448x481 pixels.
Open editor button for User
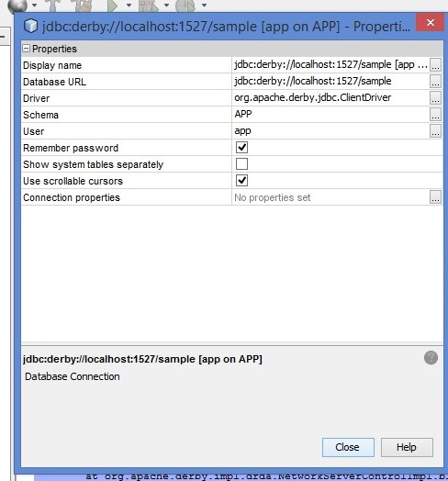click(435, 131)
